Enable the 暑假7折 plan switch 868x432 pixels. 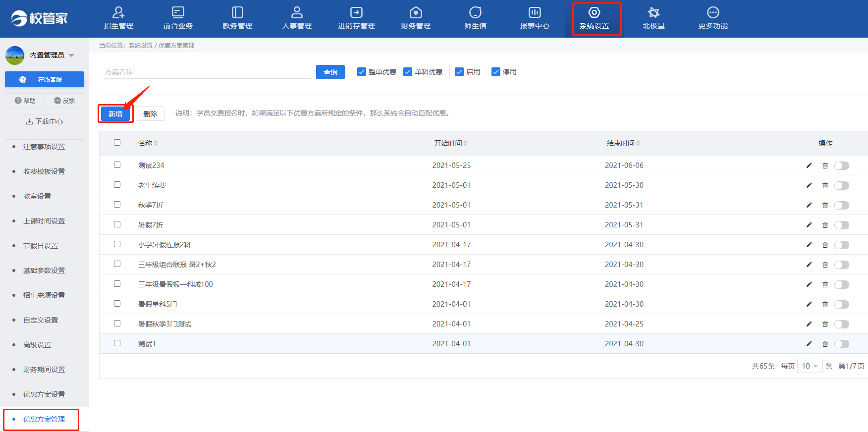pos(842,225)
